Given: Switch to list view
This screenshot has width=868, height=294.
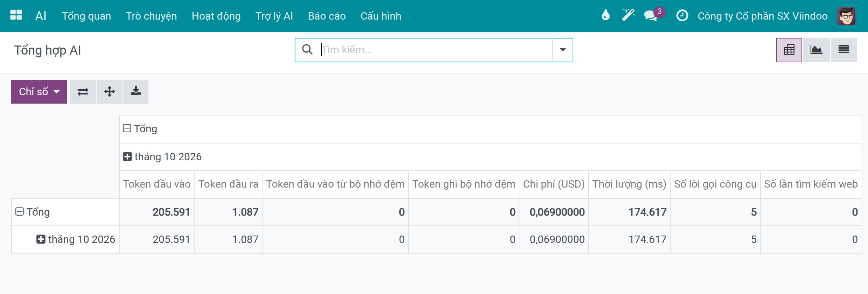Looking at the screenshot, I should coord(843,50).
